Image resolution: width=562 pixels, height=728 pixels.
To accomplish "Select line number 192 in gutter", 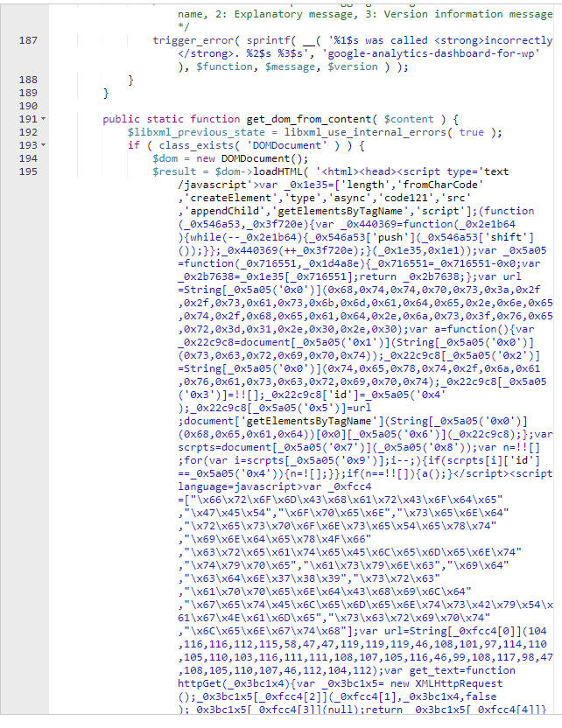I will (x=28, y=132).
